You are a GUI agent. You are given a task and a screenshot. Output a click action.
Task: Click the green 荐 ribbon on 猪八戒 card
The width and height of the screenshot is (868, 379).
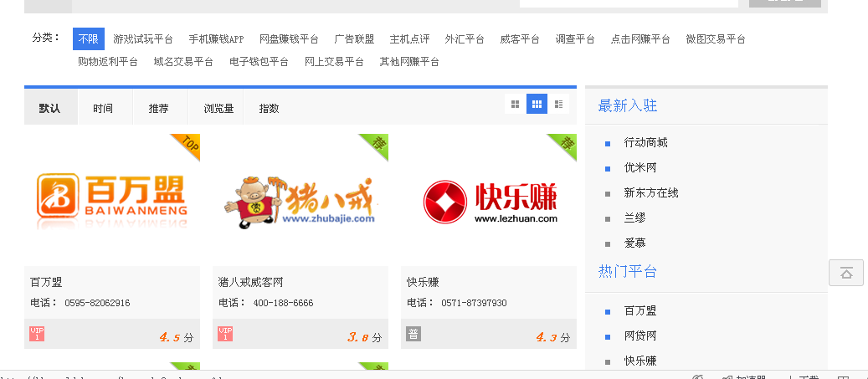(x=377, y=145)
